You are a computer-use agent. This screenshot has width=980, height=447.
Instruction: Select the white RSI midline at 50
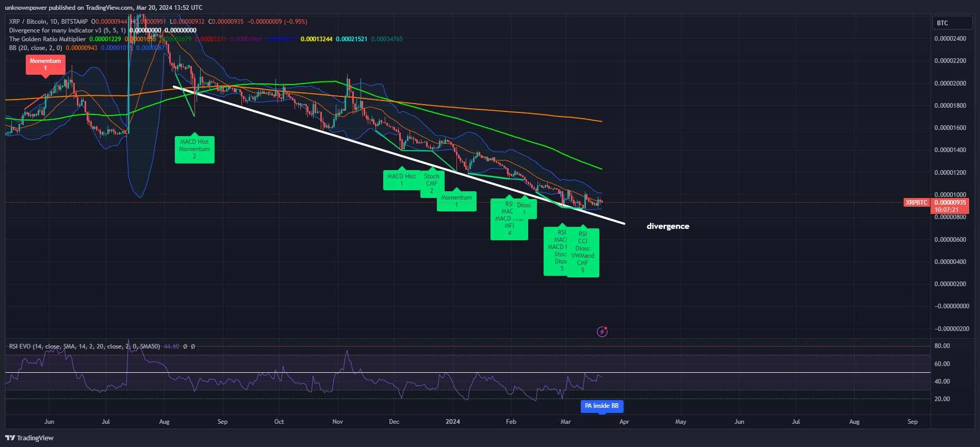pyautogui.click(x=468, y=372)
